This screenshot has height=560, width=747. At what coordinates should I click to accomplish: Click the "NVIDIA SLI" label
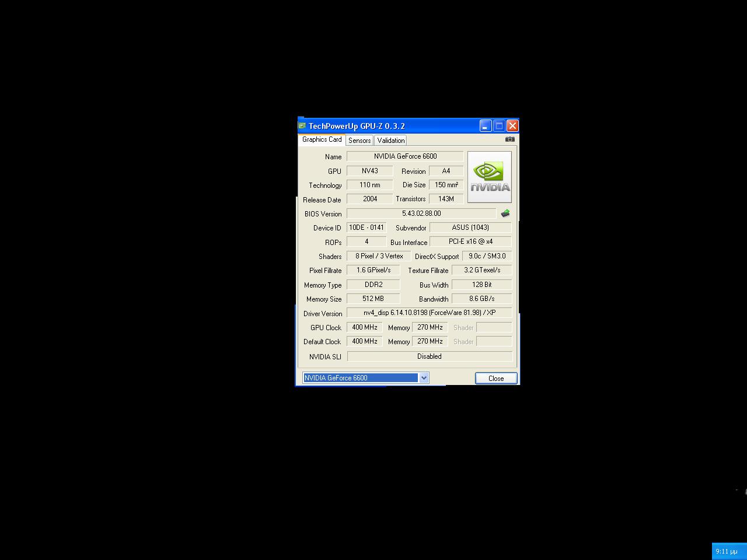tap(325, 357)
